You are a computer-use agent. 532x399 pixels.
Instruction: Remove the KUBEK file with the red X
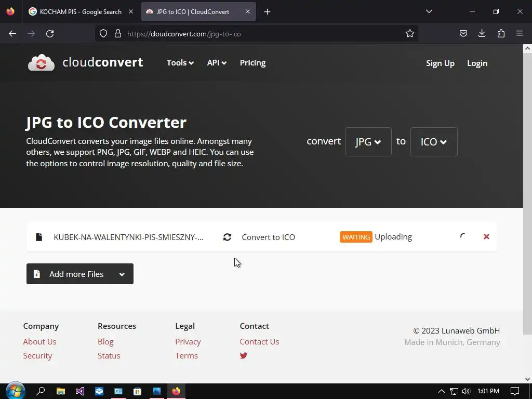[x=486, y=236]
